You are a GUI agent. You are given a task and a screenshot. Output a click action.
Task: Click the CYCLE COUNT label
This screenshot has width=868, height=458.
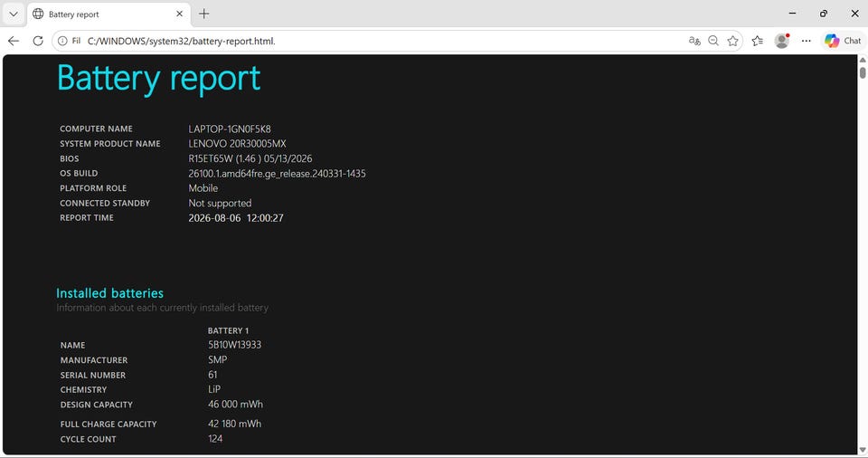pos(88,439)
